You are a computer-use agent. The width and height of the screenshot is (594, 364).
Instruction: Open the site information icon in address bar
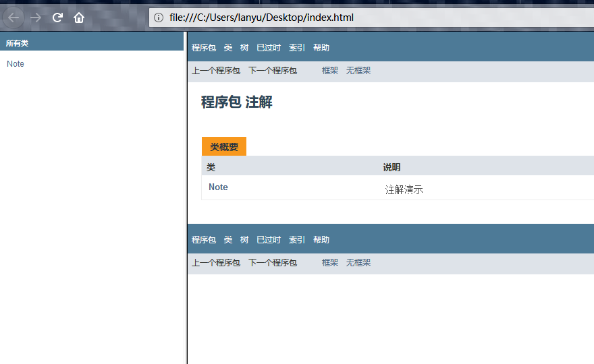(159, 18)
